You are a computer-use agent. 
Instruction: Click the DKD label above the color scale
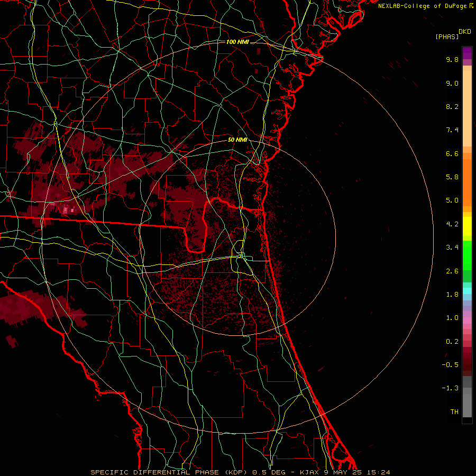pos(465,32)
